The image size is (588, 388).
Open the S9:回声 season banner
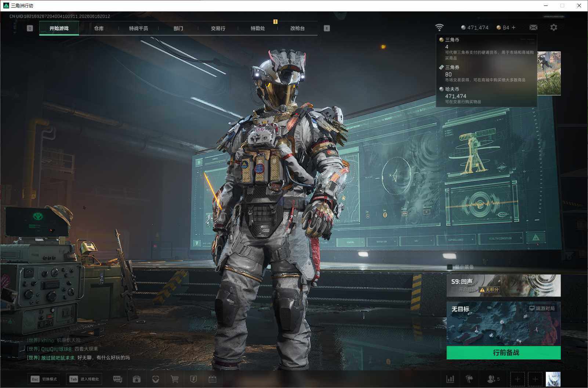[x=504, y=285]
